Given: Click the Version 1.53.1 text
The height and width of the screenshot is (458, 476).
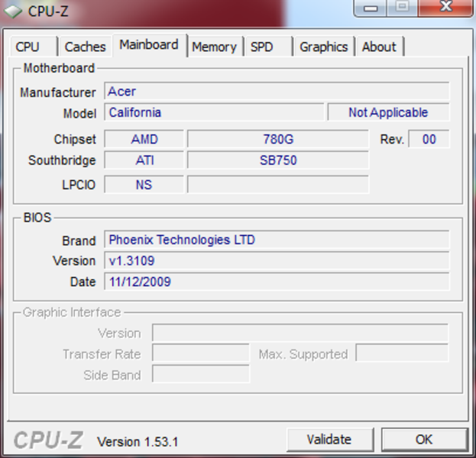Looking at the screenshot, I should point(138,442).
